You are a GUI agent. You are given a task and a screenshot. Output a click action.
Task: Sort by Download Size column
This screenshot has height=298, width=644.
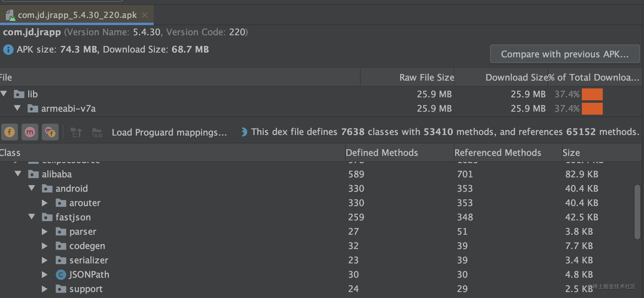point(501,77)
